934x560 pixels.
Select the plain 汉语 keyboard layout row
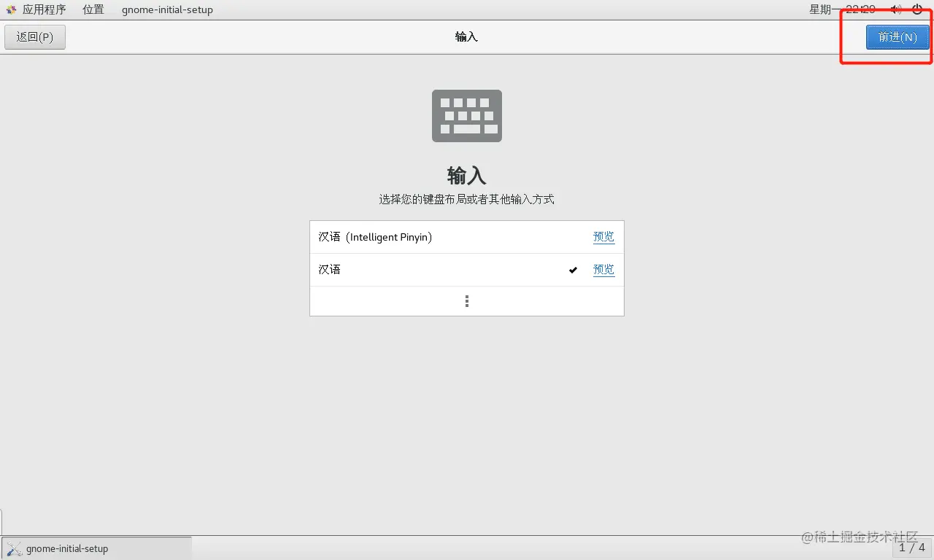pos(467,270)
